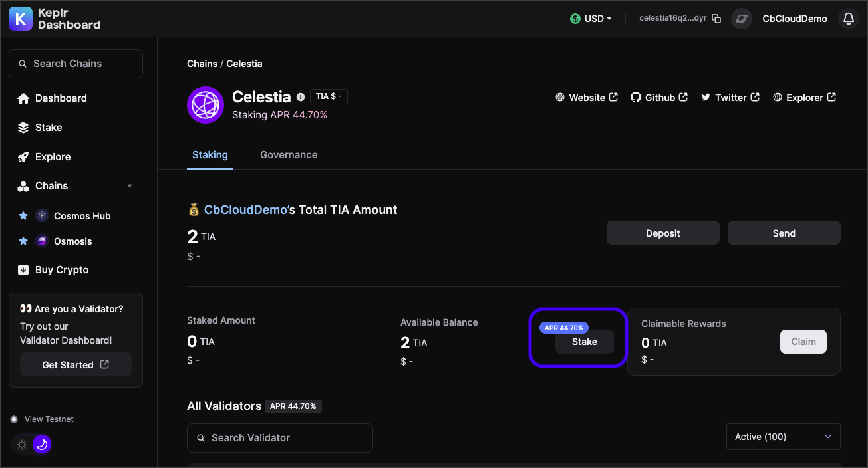Click Chains in the breadcrumb
This screenshot has height=468, width=868.
202,64
